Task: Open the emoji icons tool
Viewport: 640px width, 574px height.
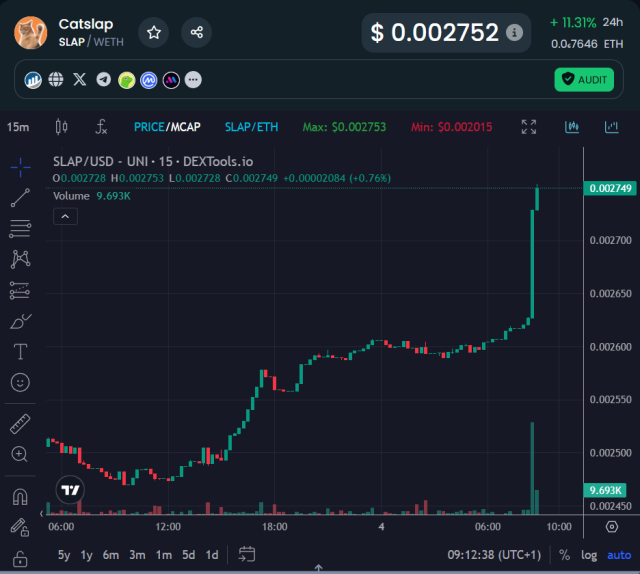Action: pos(20,383)
